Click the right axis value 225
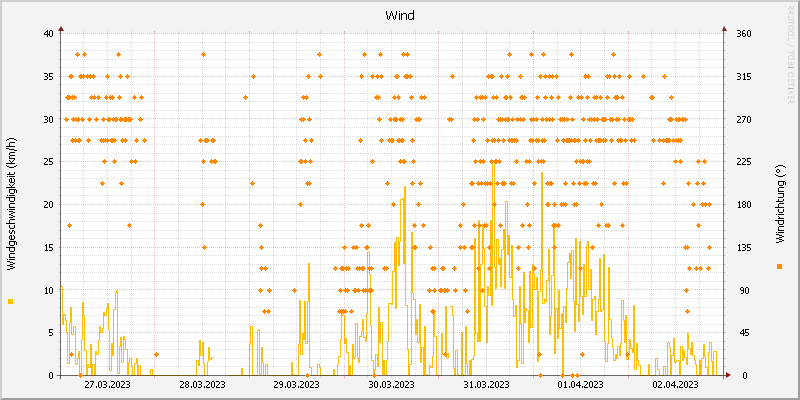 tap(745, 162)
